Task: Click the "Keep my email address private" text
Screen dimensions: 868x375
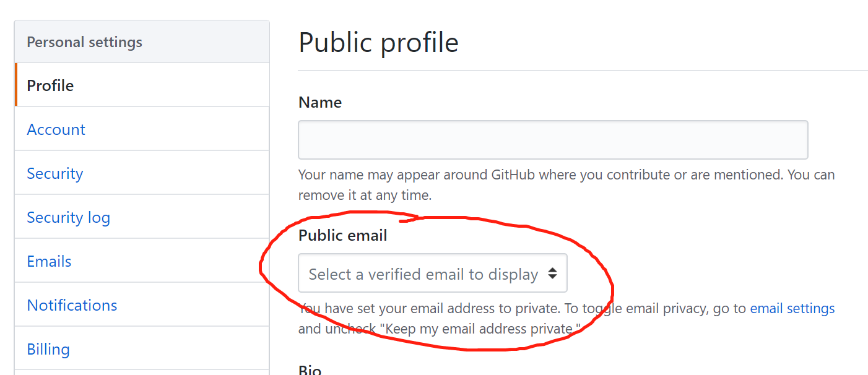Action: [x=483, y=328]
